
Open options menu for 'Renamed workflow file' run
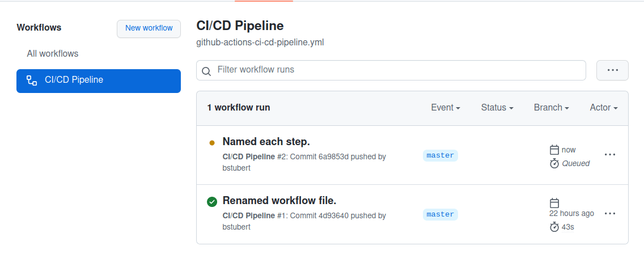610,214
